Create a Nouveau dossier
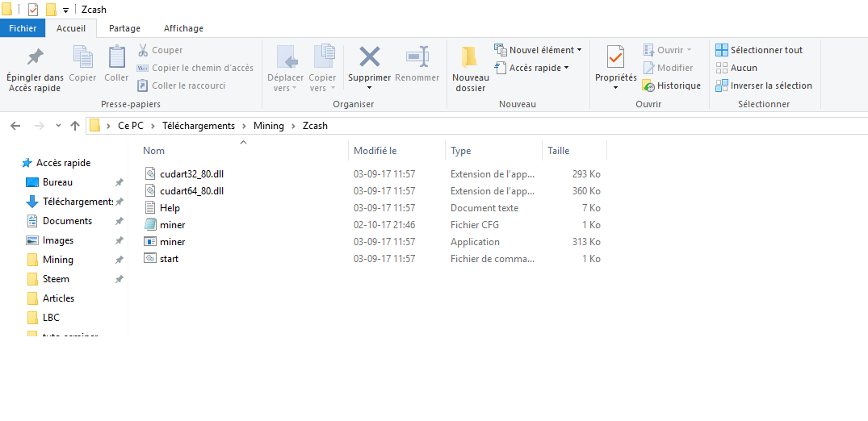868x421 pixels. pyautogui.click(x=471, y=69)
